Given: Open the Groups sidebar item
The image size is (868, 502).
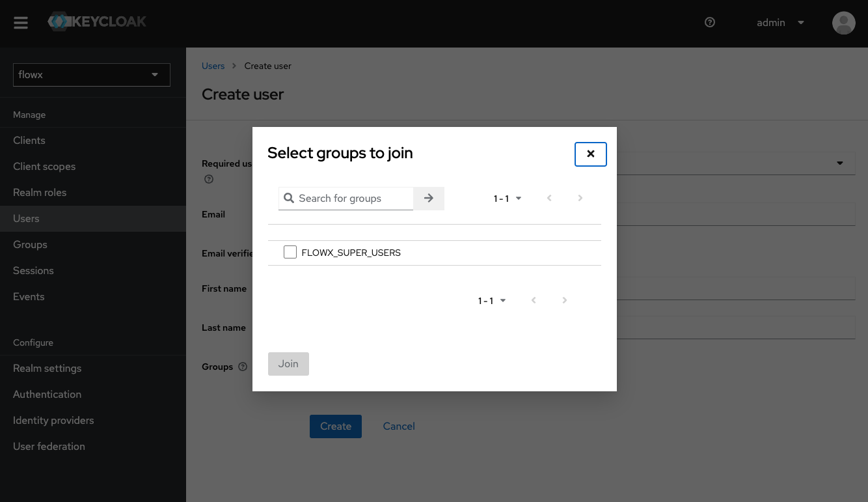Looking at the screenshot, I should 93,245.
